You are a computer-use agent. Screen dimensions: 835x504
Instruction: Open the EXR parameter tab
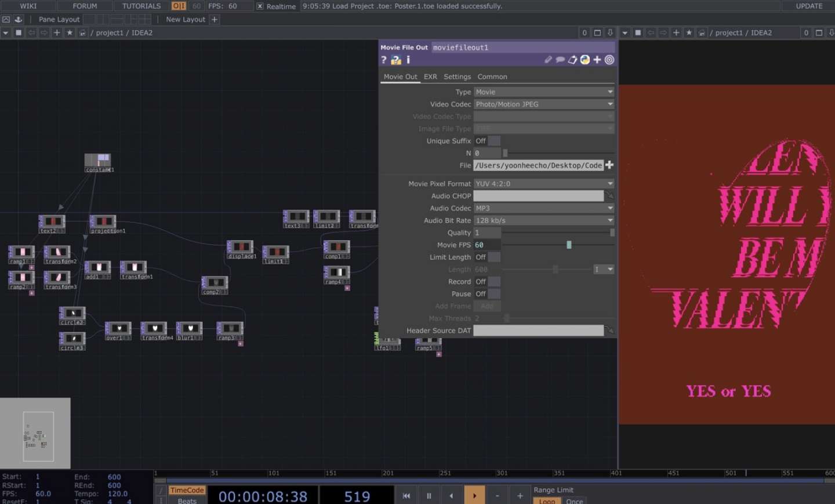[x=430, y=77]
